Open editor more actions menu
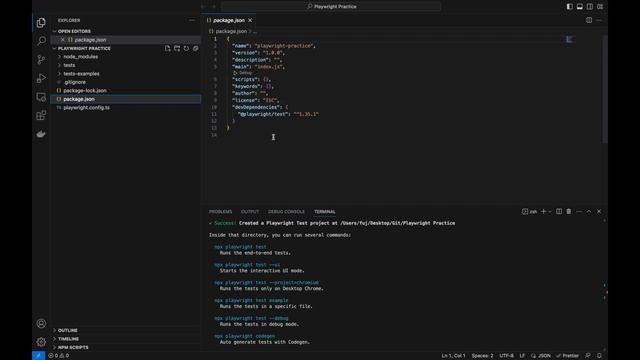The height and width of the screenshot is (360, 640). (599, 20)
